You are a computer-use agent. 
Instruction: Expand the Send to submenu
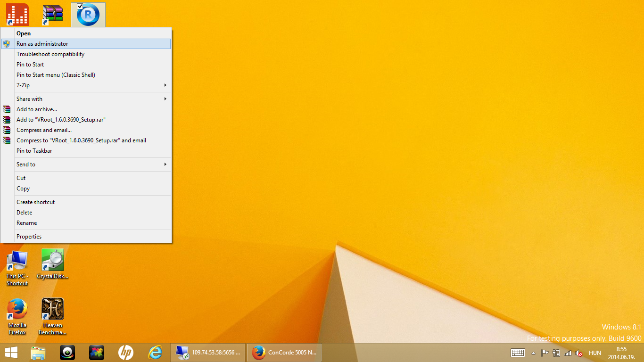pos(90,165)
